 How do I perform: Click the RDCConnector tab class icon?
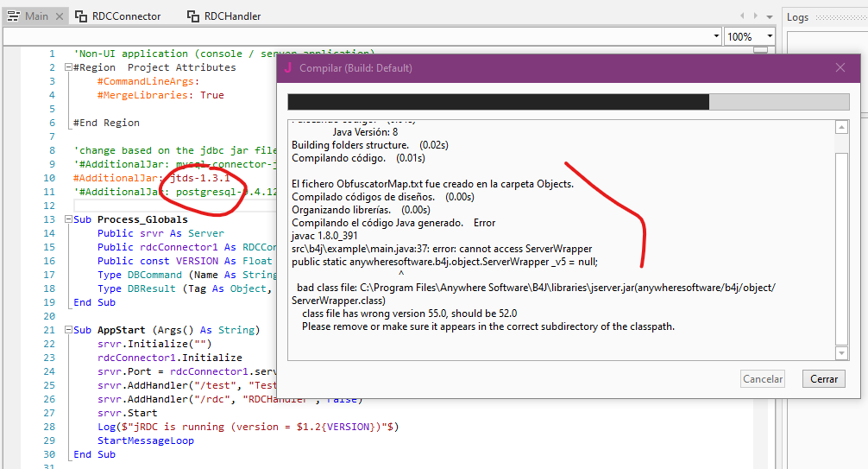[x=81, y=16]
